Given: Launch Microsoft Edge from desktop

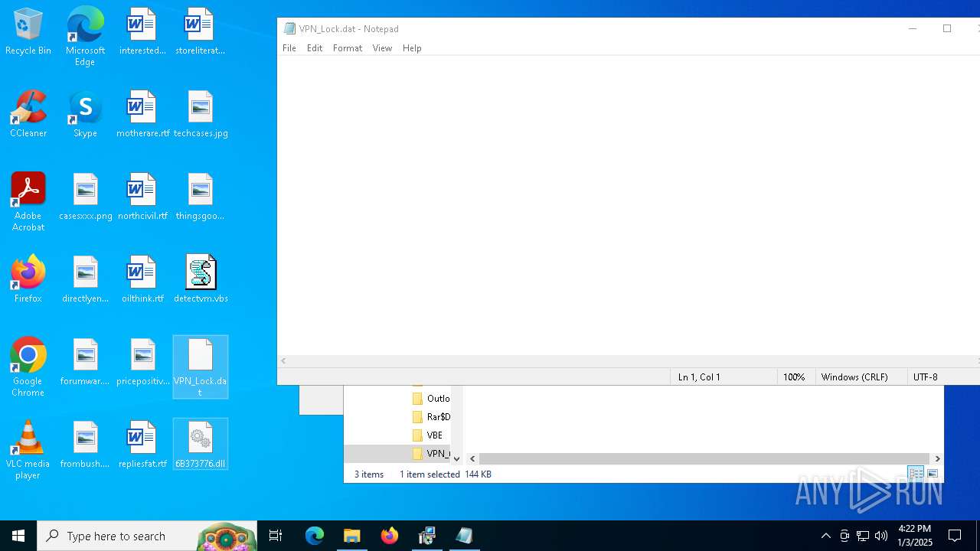Looking at the screenshot, I should [85, 37].
